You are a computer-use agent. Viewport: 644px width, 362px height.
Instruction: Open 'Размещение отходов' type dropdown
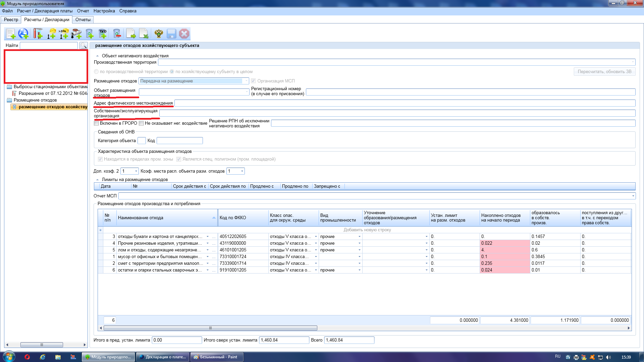247,81
